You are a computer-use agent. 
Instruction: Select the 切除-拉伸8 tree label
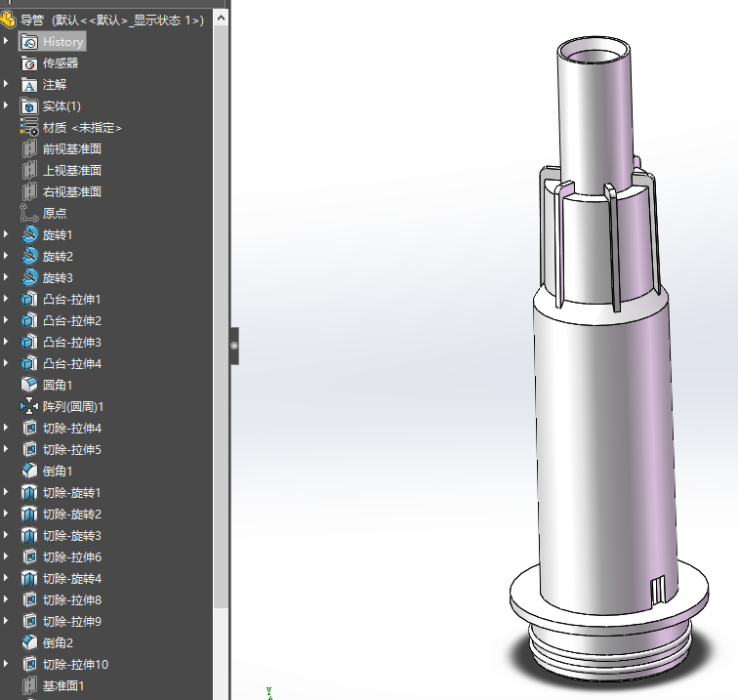72,600
